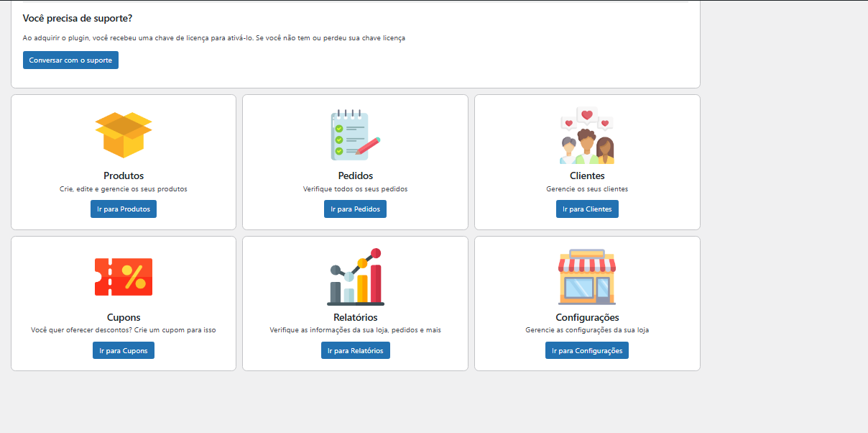Screen dimensions: 868x433
Task: Click the "Relatórios" card heading
Action: (355, 317)
